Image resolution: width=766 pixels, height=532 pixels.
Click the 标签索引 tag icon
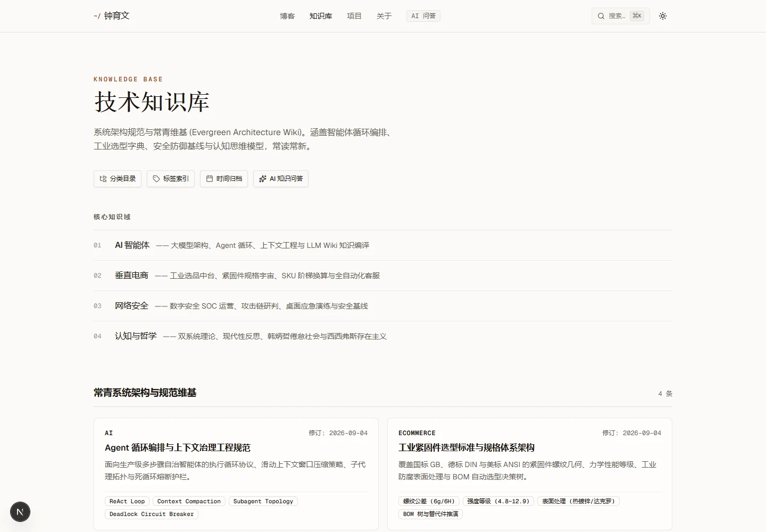coord(156,179)
